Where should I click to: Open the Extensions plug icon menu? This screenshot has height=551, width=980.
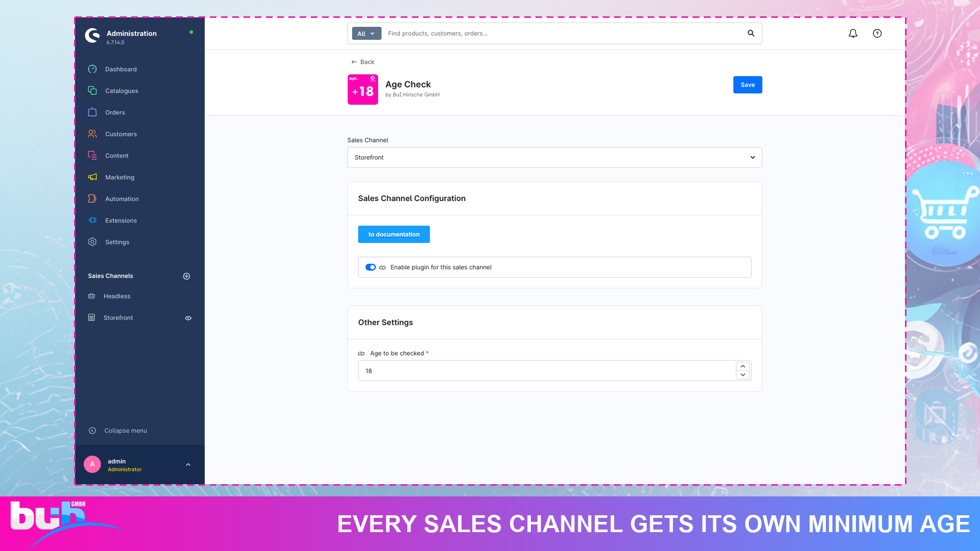coord(92,220)
